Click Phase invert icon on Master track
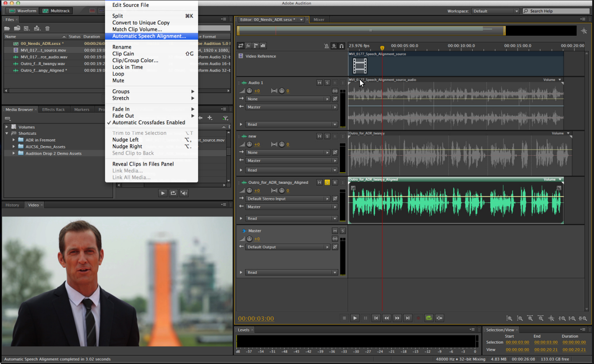Viewport: 594px width, 364px height. point(335,247)
